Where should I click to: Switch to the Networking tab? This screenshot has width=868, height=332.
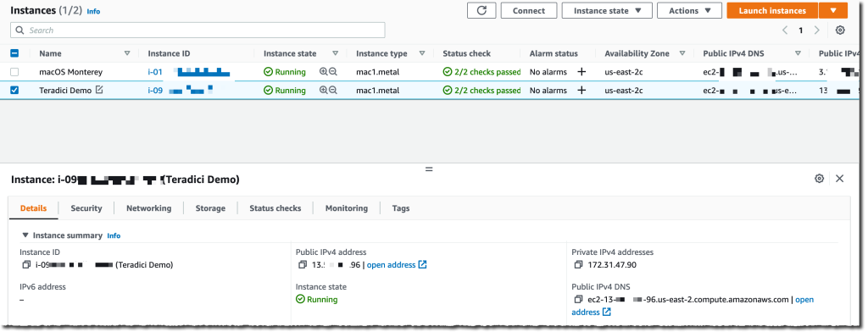click(149, 208)
